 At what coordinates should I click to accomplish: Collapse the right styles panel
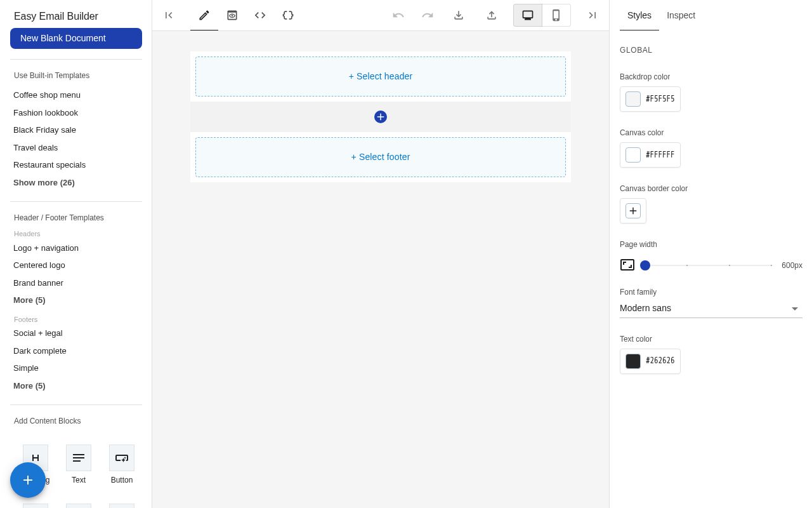tap(593, 15)
